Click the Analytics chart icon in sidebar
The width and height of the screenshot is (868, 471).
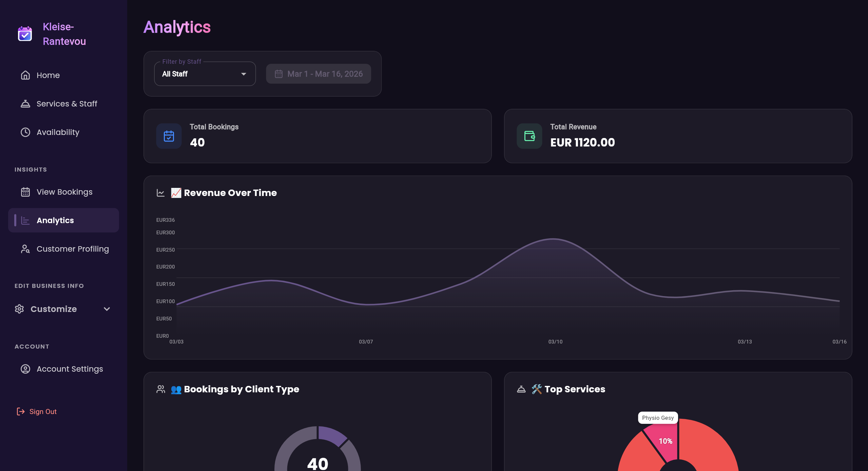coord(25,220)
